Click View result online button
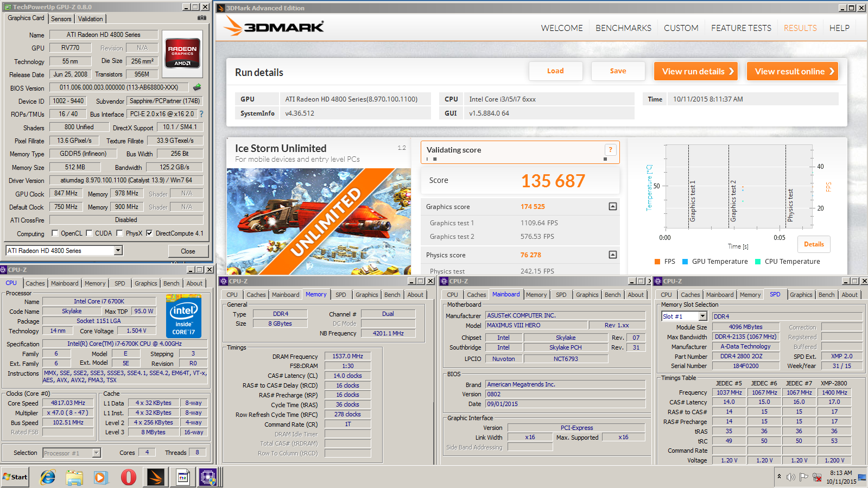Image resolution: width=868 pixels, height=488 pixels. click(x=793, y=71)
